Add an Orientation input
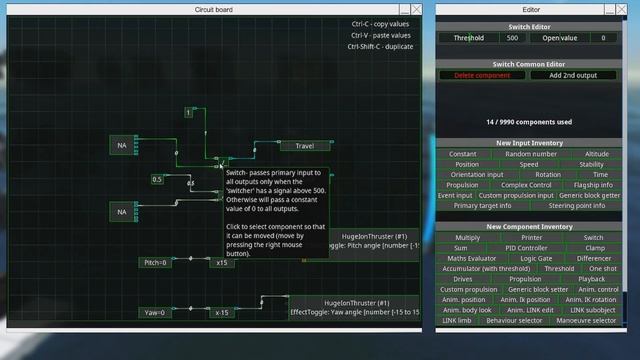This screenshot has height=360, width=640. pos(477,174)
